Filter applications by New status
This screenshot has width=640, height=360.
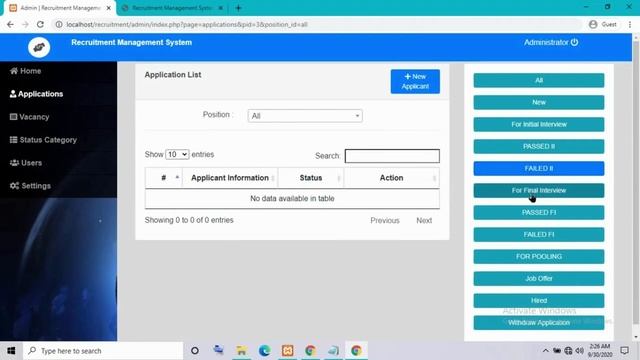tap(539, 102)
